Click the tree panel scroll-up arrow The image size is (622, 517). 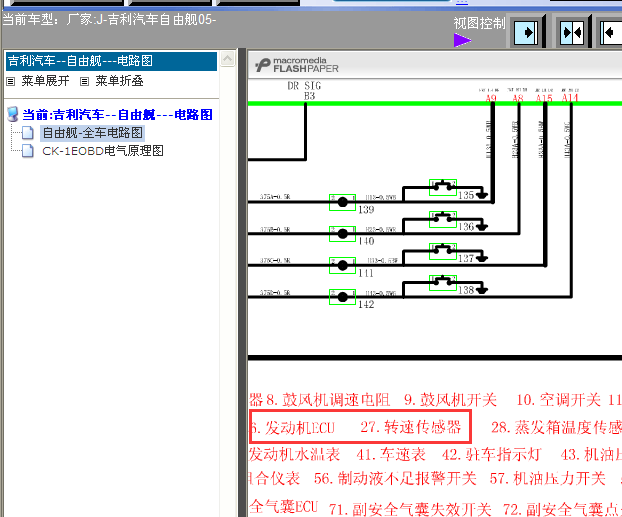point(227,59)
